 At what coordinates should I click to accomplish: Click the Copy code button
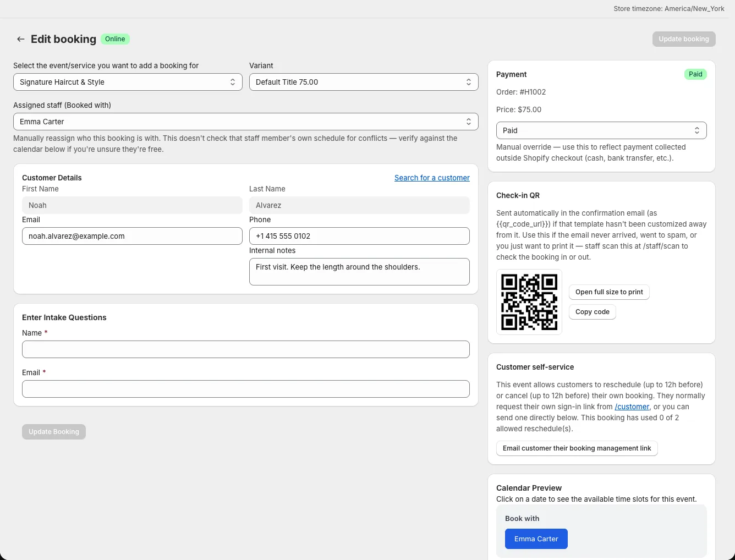[593, 312]
